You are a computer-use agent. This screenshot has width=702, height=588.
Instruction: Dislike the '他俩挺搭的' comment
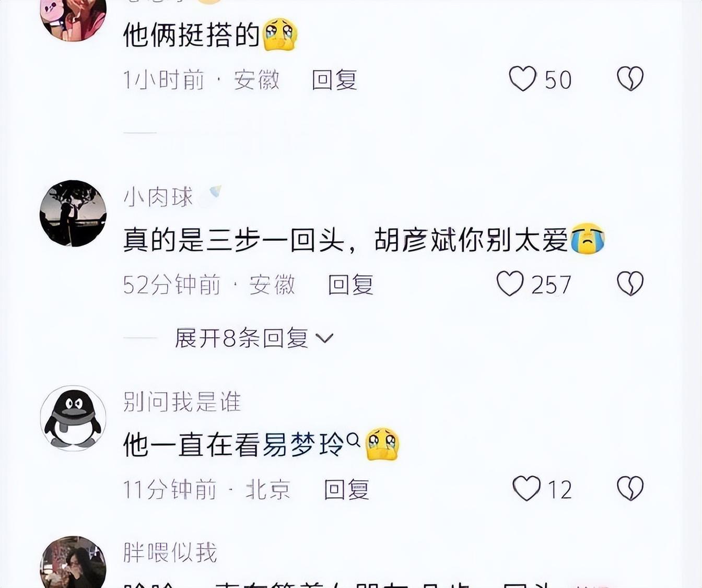coord(630,79)
